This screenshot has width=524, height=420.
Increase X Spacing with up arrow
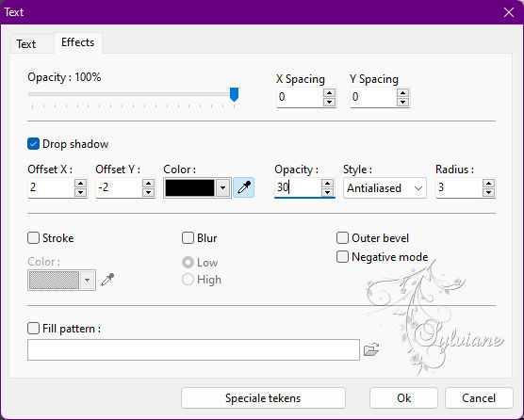pos(330,93)
